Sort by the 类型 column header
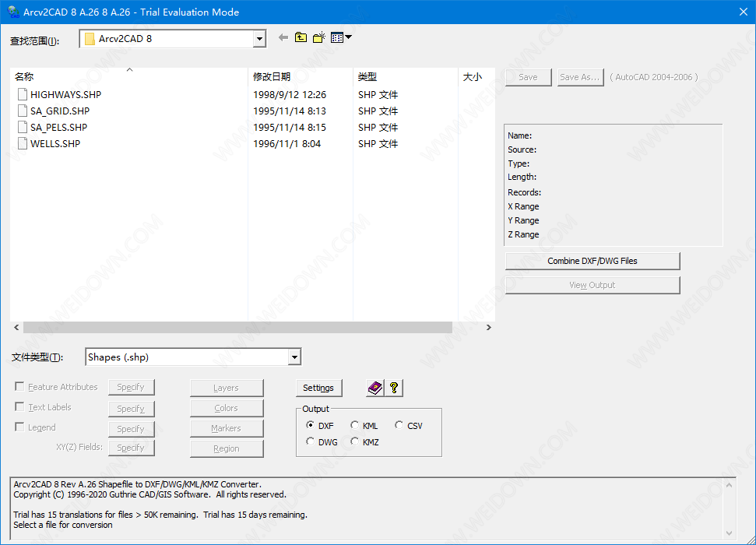Screen dimensions: 756x545 coord(406,76)
